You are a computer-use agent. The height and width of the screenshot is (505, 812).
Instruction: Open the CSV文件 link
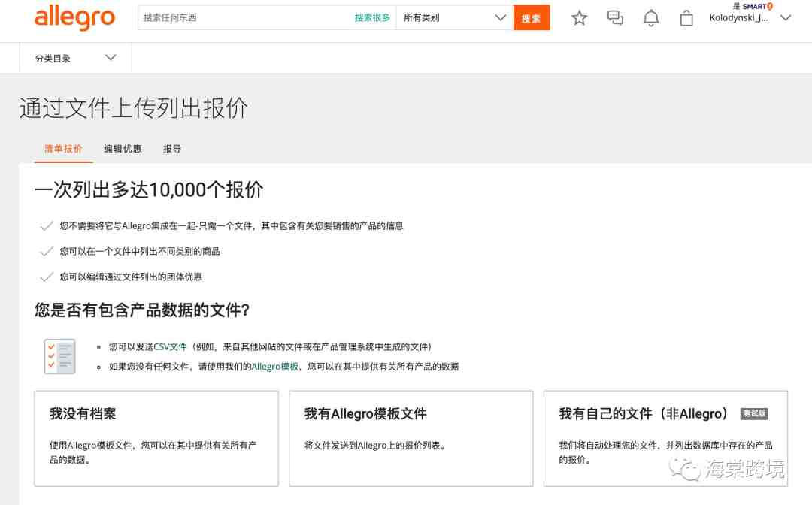tap(170, 346)
